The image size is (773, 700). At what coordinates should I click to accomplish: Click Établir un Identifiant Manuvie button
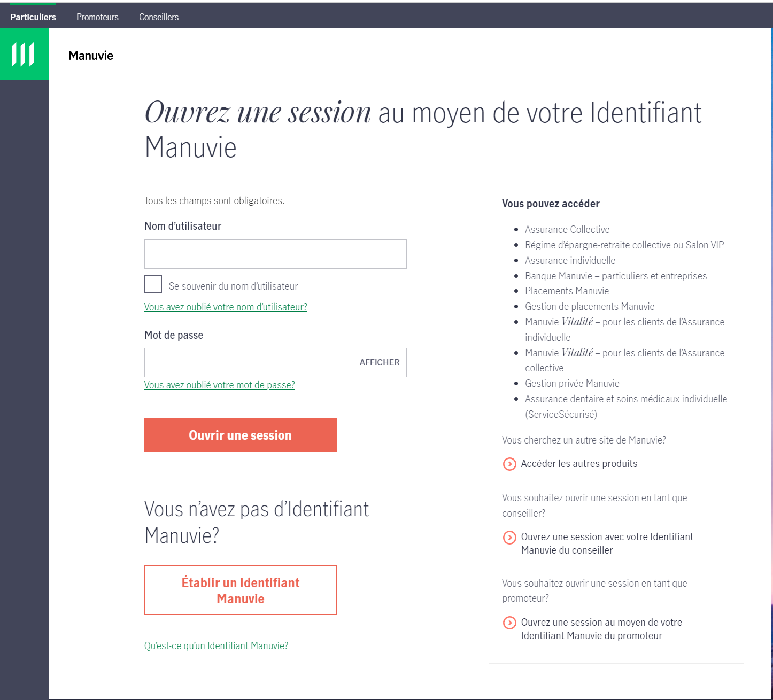(x=241, y=590)
